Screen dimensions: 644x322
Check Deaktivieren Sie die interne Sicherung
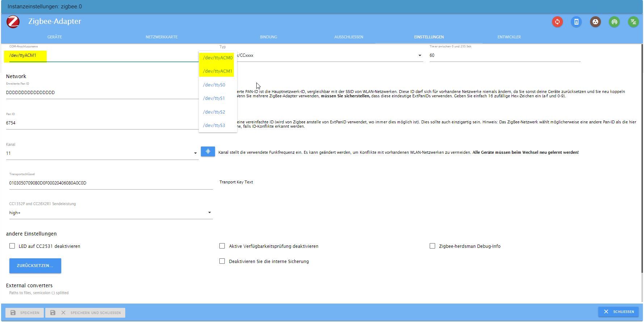click(x=222, y=261)
